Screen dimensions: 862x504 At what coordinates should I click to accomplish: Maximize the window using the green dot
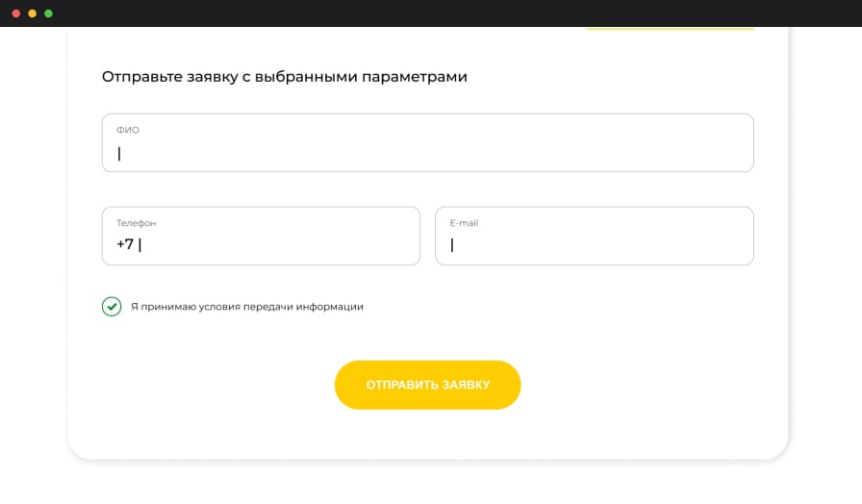(49, 13)
